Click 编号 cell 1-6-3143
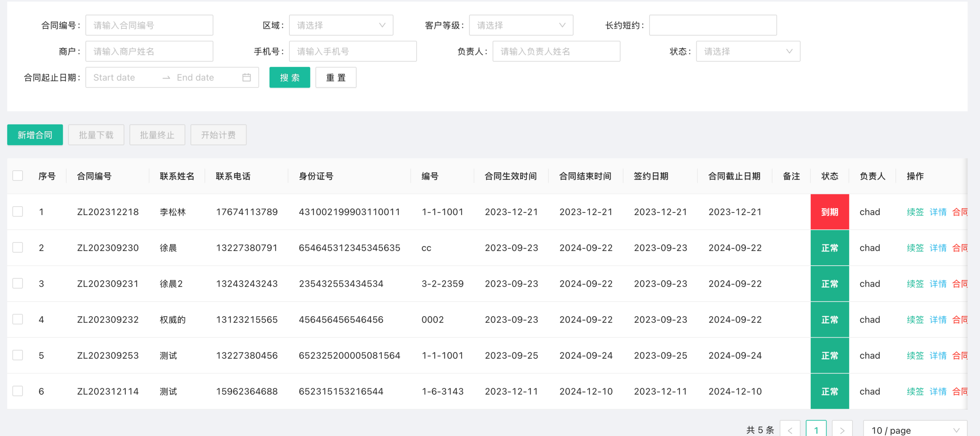 [443, 391]
